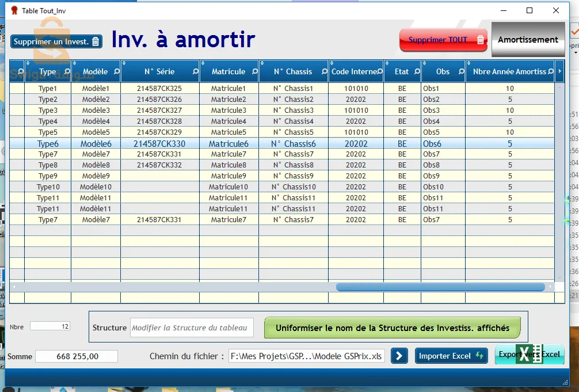Click the trash icon on Supprimer TOUT

pyautogui.click(x=481, y=40)
